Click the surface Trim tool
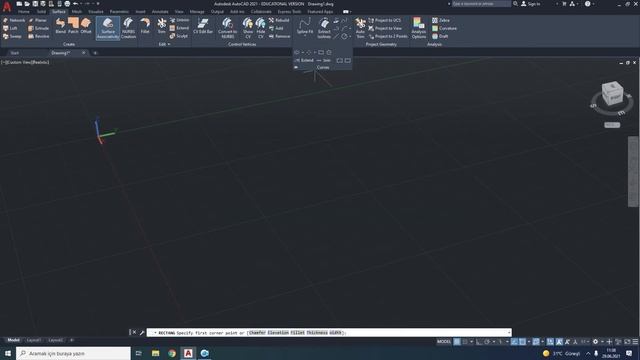 click(x=162, y=26)
